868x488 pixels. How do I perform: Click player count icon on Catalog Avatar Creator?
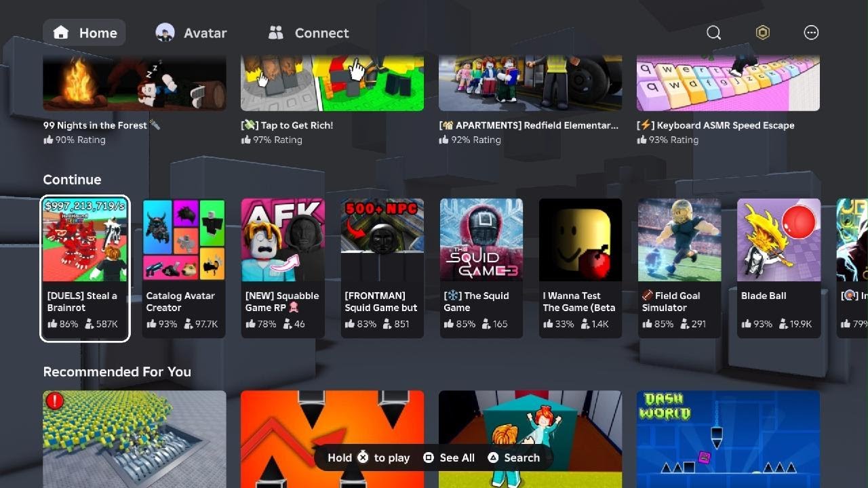(x=188, y=324)
